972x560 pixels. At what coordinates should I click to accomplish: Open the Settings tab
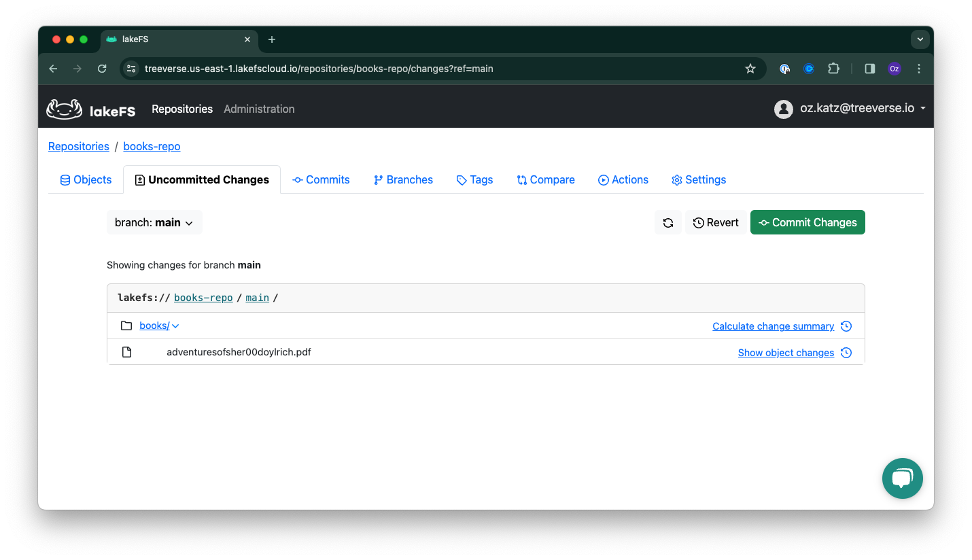699,179
